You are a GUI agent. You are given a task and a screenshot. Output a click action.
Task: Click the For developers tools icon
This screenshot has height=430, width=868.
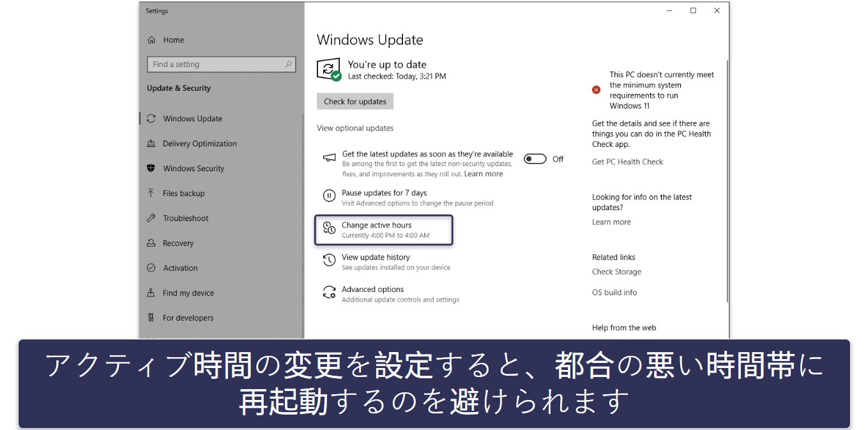(x=151, y=318)
